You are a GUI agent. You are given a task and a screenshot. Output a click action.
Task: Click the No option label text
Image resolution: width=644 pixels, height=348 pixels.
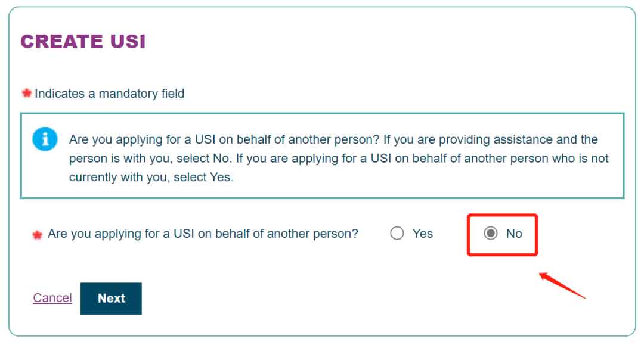514,234
